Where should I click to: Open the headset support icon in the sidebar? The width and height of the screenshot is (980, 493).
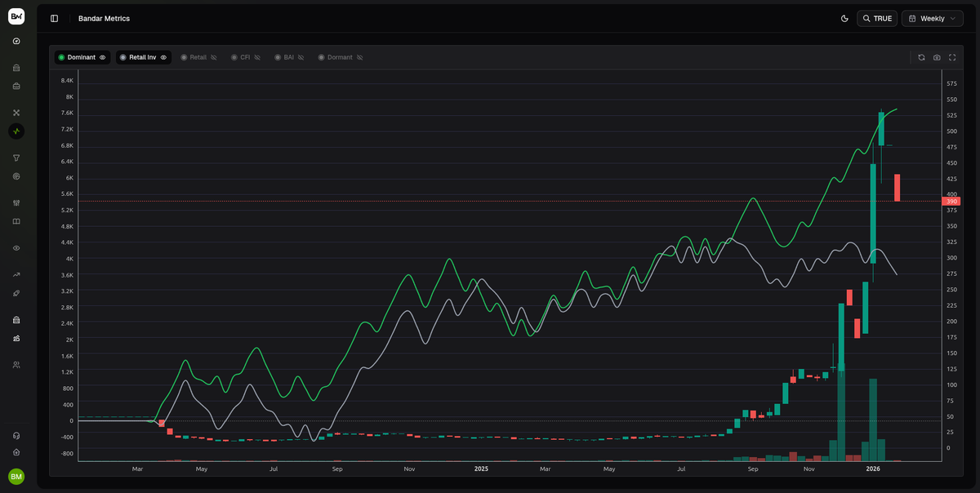pos(16,436)
